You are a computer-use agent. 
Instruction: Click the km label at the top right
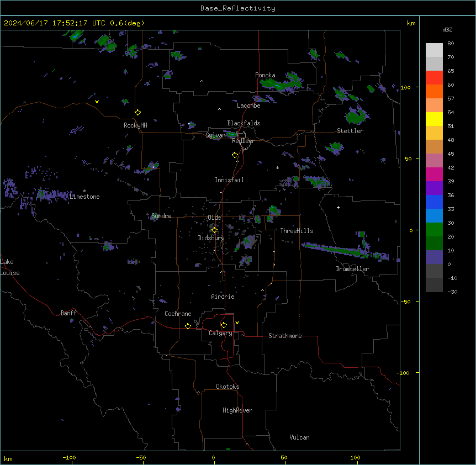click(x=411, y=23)
